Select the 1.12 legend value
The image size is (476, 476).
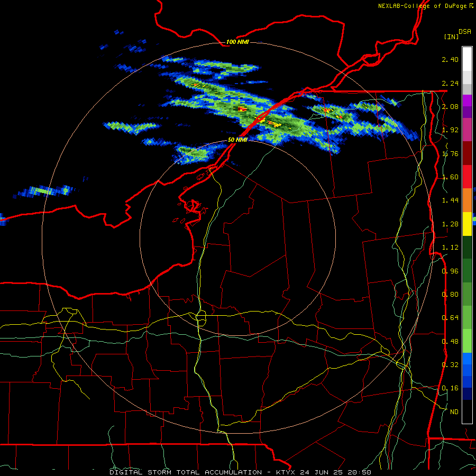pos(450,248)
